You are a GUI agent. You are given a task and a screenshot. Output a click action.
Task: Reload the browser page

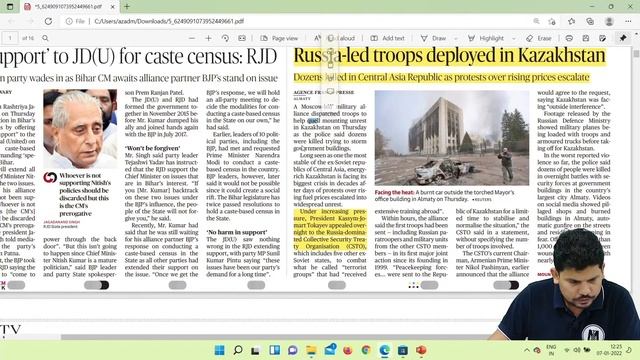click(x=48, y=21)
